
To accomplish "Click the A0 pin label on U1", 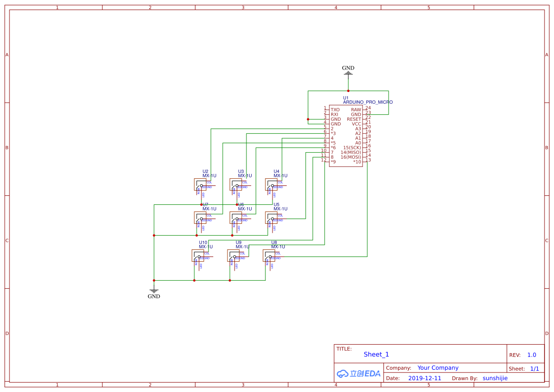I will point(358,143).
